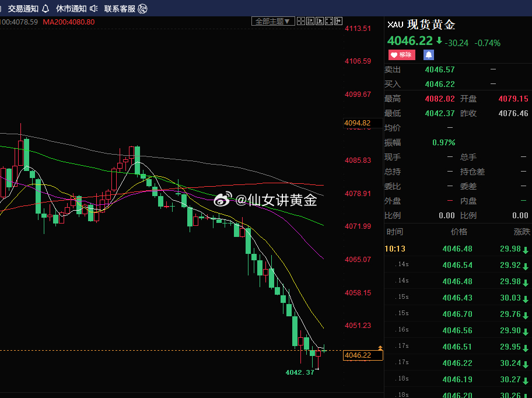Click the 最低 value 4042.37 in quote panel
The height and width of the screenshot is (398, 532).
click(x=440, y=113)
